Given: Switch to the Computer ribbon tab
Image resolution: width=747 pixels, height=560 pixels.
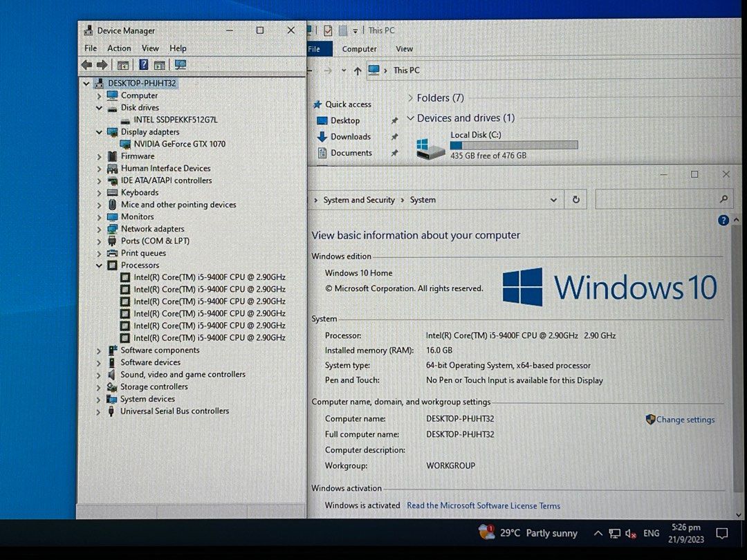Looking at the screenshot, I should [x=360, y=49].
